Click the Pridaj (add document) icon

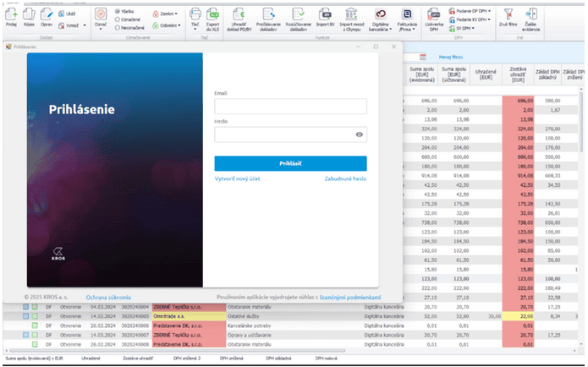[x=10, y=16]
